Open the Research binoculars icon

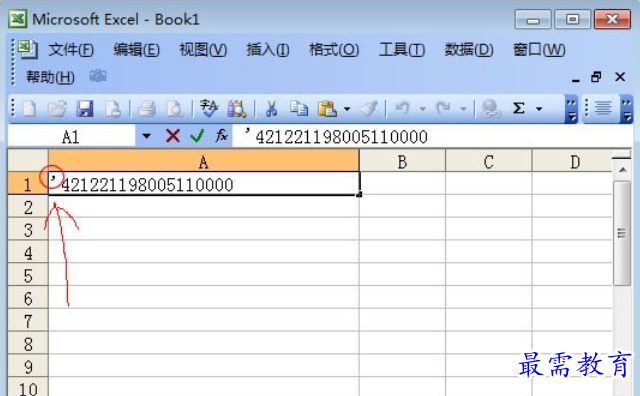click(237, 109)
